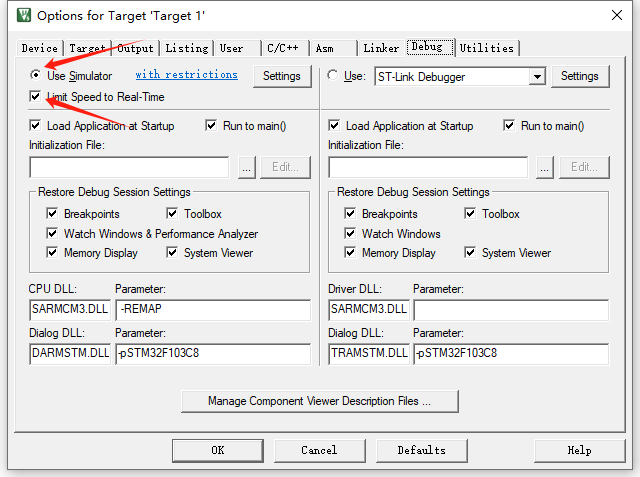Image resolution: width=640 pixels, height=477 pixels.
Task: Toggle simulator Load Application at Startup
Action: 35,125
